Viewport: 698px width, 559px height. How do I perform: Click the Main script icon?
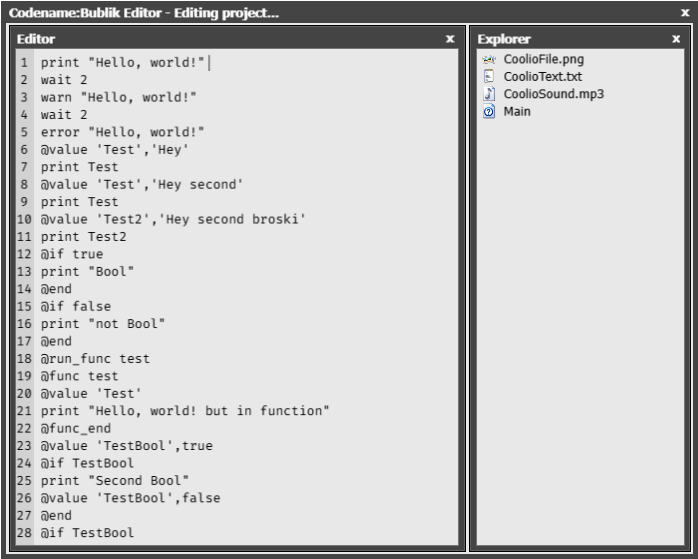[x=489, y=111]
